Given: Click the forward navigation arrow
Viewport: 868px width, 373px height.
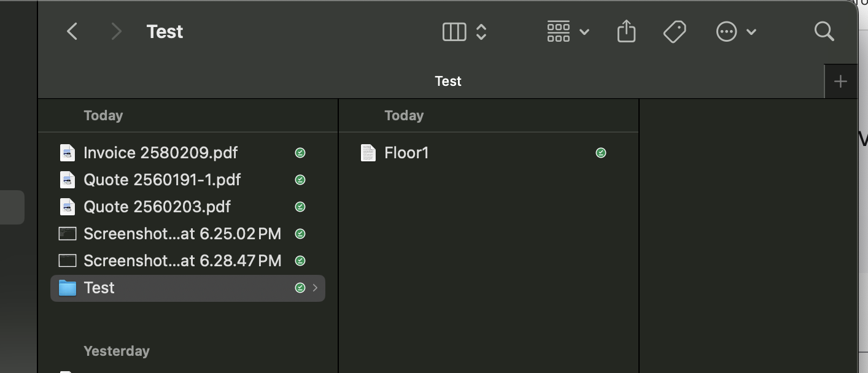Looking at the screenshot, I should (x=116, y=31).
